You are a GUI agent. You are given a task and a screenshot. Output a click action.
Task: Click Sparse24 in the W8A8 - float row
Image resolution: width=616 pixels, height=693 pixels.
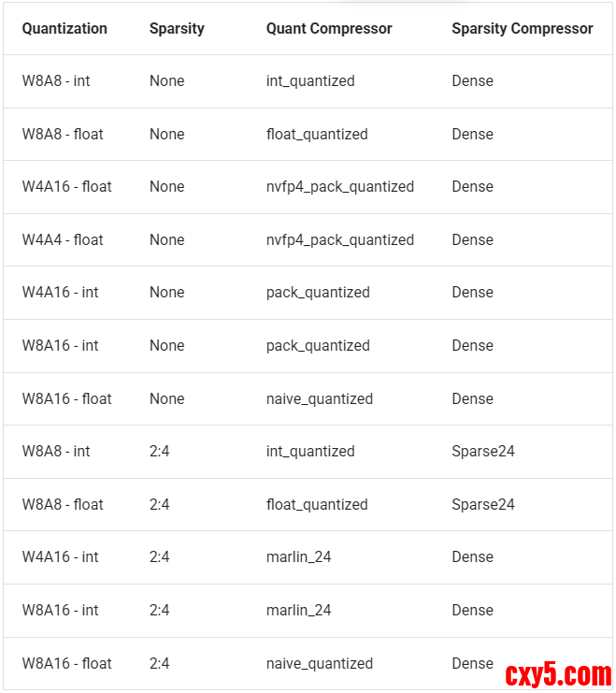482,504
